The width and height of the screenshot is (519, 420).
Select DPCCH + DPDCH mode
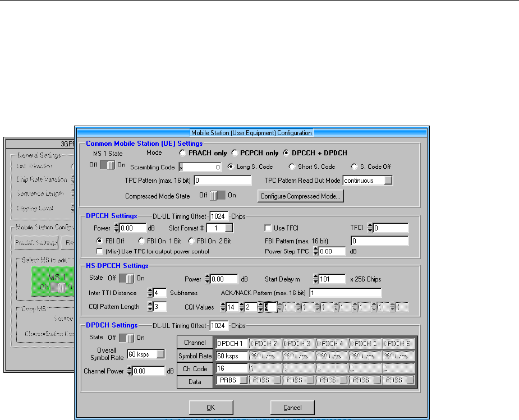point(286,153)
